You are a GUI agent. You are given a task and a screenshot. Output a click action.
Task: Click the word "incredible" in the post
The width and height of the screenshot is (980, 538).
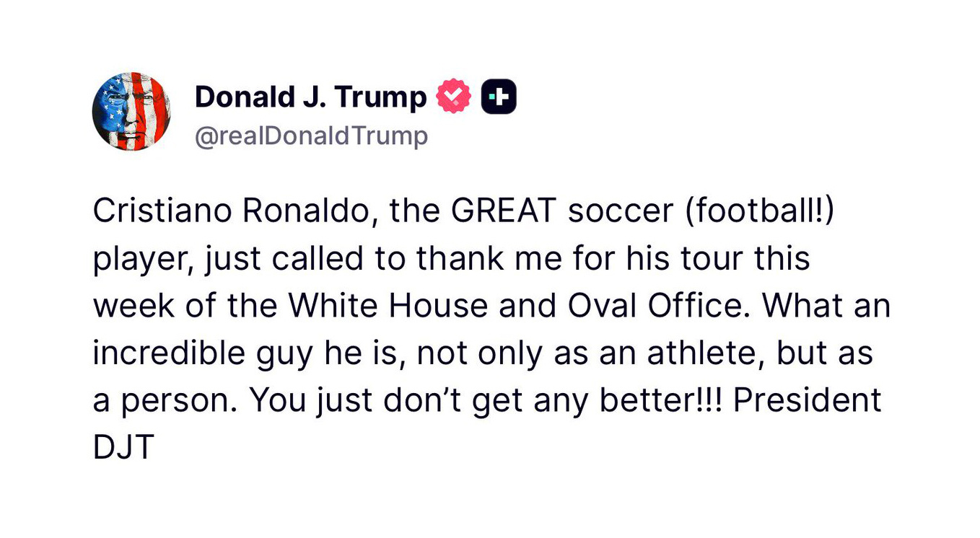(x=170, y=353)
